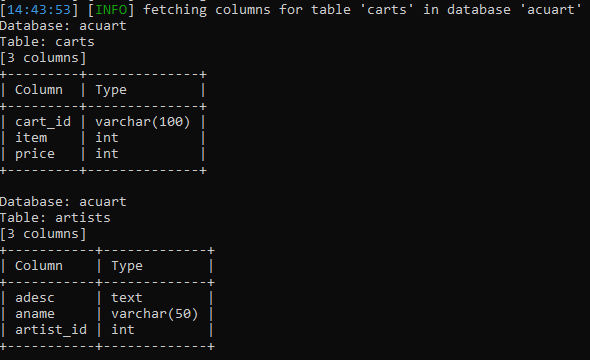The height and width of the screenshot is (360, 590).
Task: Select the adesc column name
Action: click(35, 298)
